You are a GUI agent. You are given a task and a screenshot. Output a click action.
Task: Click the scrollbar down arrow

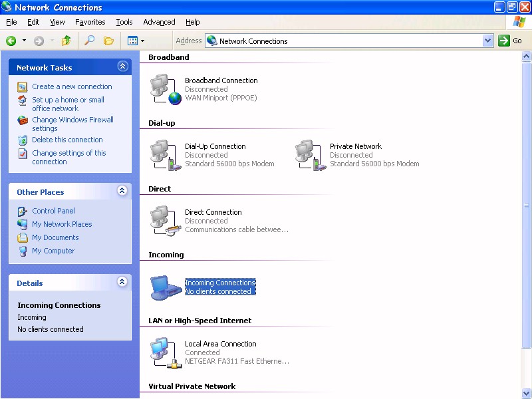tap(526, 393)
